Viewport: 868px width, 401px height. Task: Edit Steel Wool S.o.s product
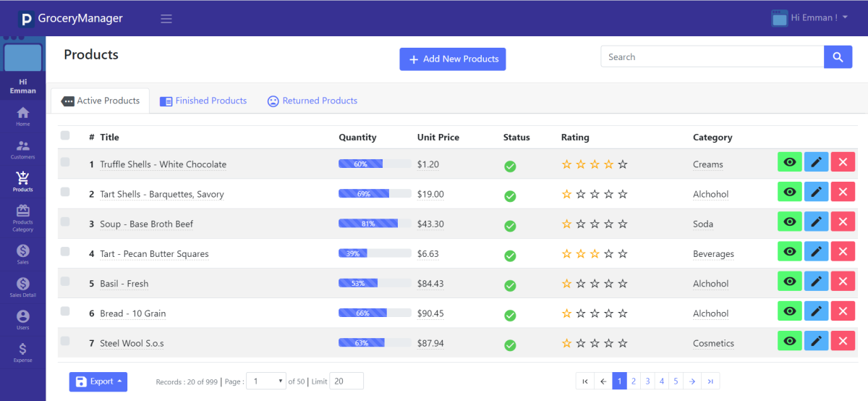[x=817, y=342]
